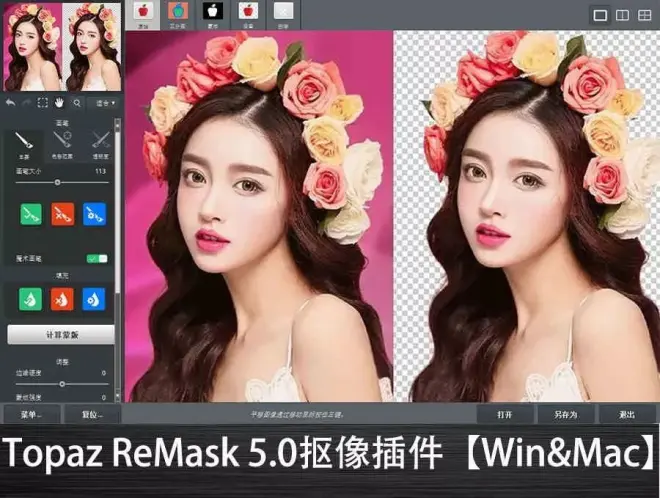Click the 计算蒙版 compute mask button

pos(61,335)
